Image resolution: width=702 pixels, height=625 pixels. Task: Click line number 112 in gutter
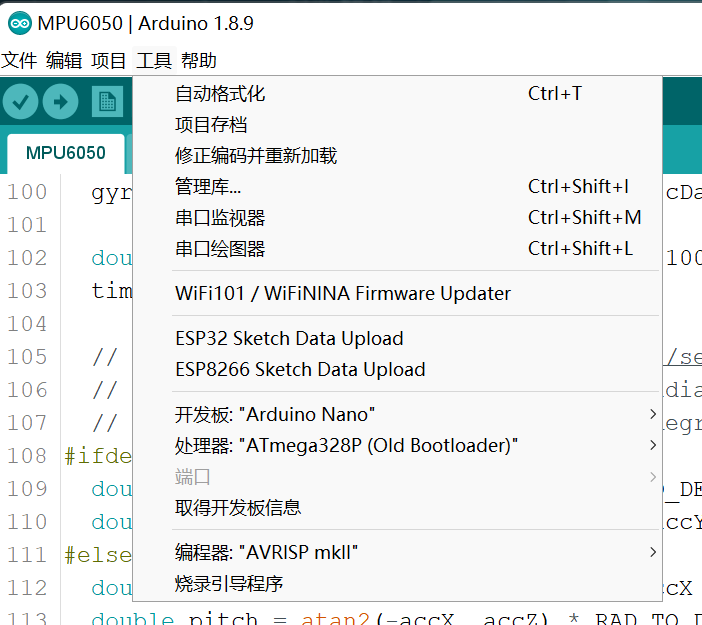tap(27, 588)
